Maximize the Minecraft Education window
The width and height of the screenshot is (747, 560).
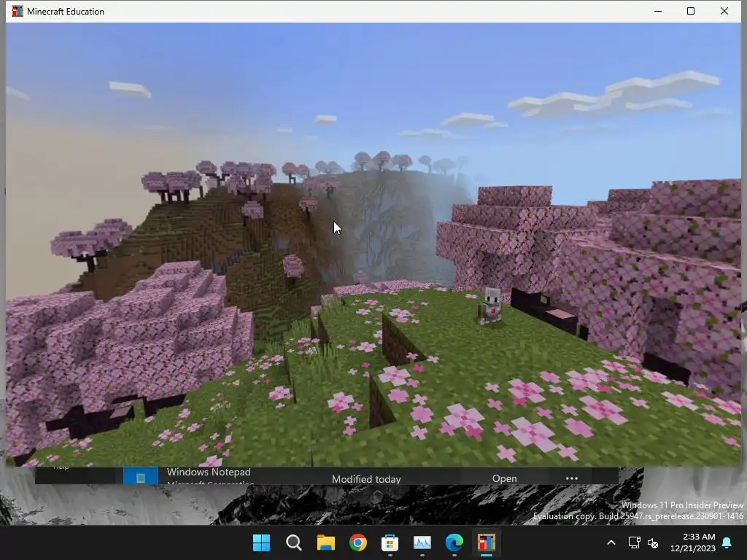tap(691, 11)
